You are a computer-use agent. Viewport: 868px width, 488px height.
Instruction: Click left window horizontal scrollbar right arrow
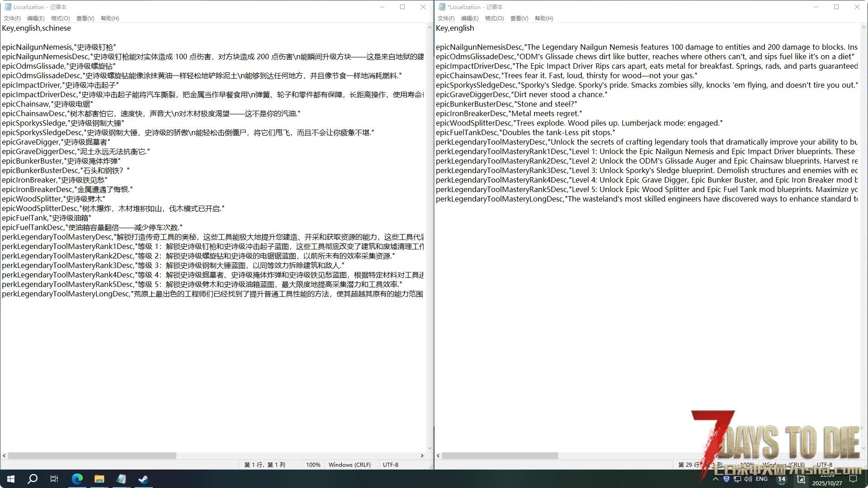pyautogui.click(x=422, y=456)
